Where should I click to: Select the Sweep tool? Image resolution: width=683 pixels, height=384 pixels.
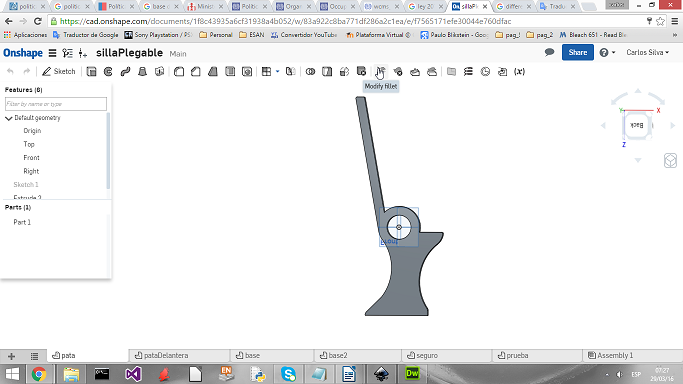coord(125,71)
